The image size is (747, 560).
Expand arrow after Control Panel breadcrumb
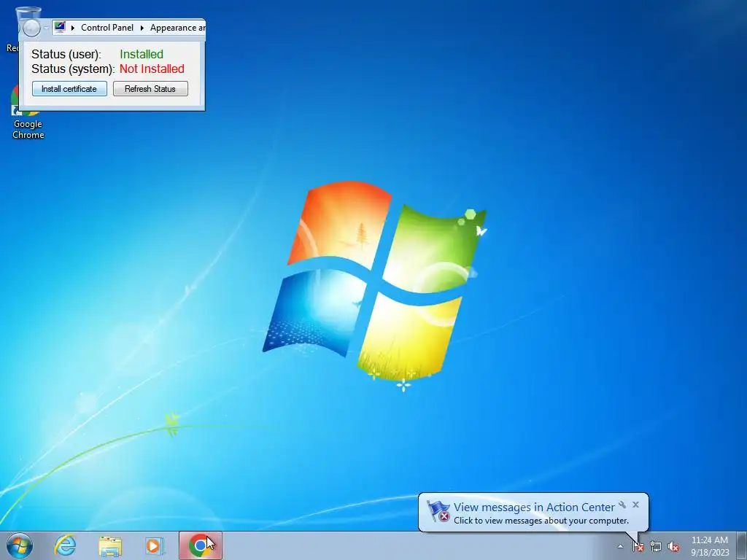point(142,28)
